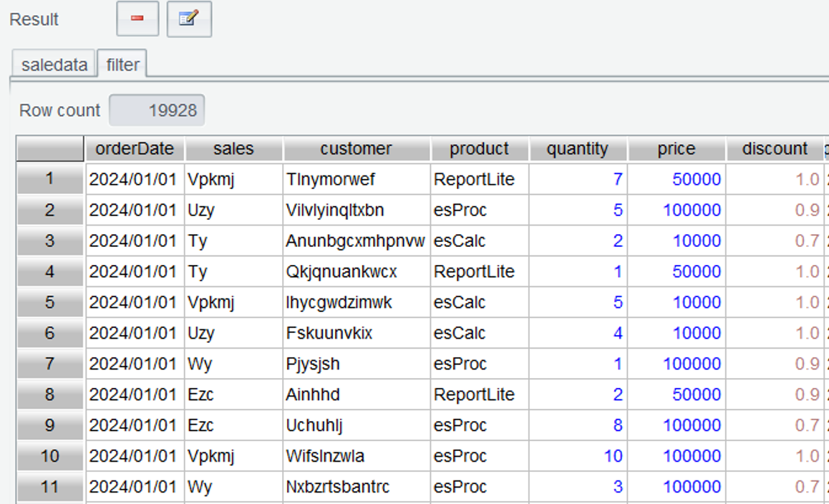The height and width of the screenshot is (504, 829).
Task: Select row number 11 header
Action: point(49,487)
